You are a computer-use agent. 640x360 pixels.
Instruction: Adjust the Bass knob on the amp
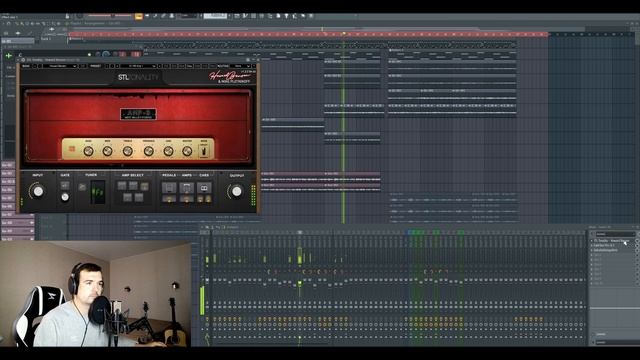[88, 151]
